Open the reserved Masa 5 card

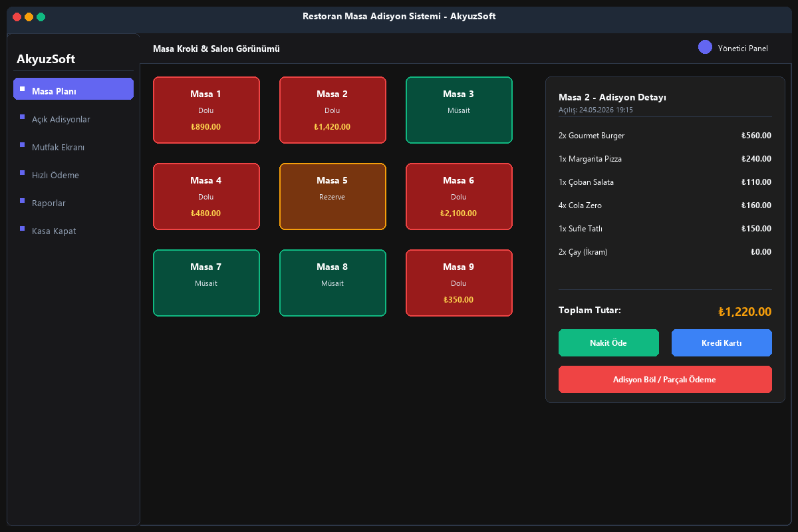click(332, 197)
